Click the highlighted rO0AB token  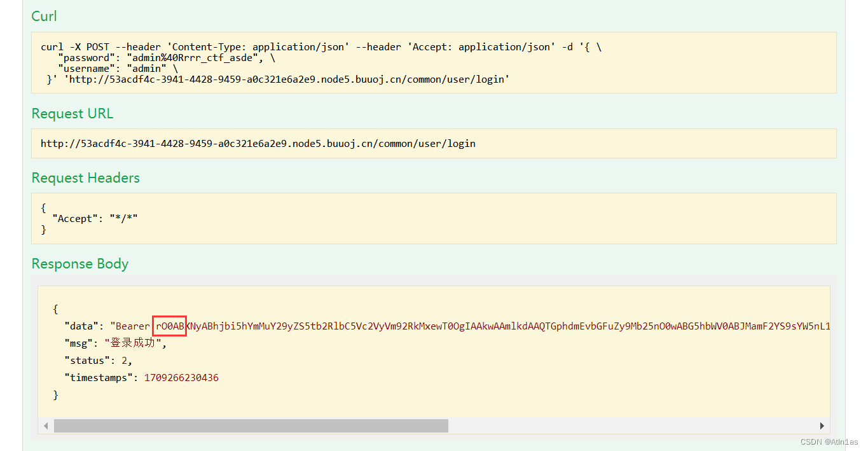pyautogui.click(x=169, y=326)
